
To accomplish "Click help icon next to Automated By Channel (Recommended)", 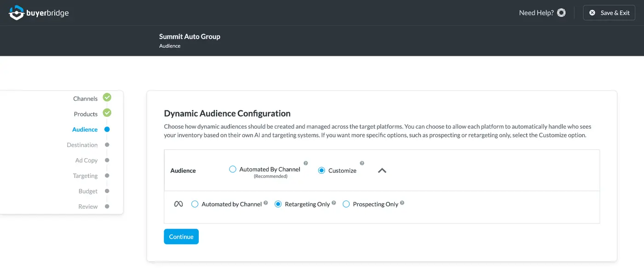I will coord(306,163).
